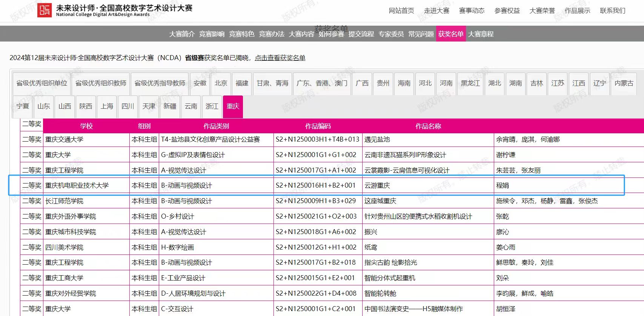Click work name 智能分体式起重机
Viewport: 644px width, 316px height.
coord(390,278)
